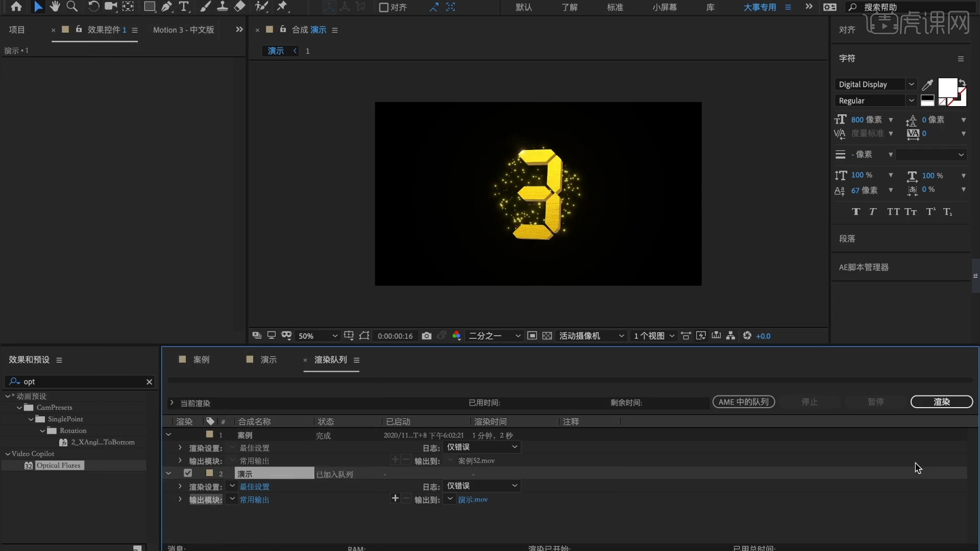This screenshot has height=551, width=980.
Task: Switch to the 项目 panel tab
Action: pyautogui.click(x=17, y=30)
